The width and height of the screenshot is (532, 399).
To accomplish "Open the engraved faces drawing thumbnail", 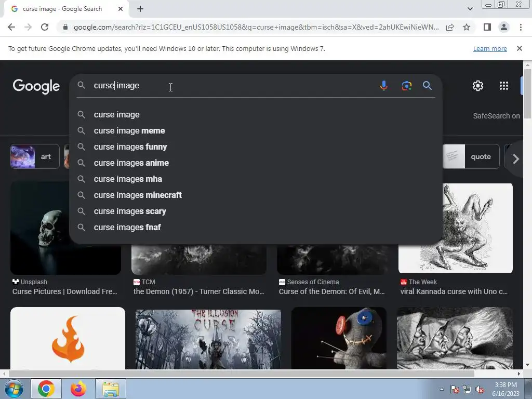I will coord(455,338).
